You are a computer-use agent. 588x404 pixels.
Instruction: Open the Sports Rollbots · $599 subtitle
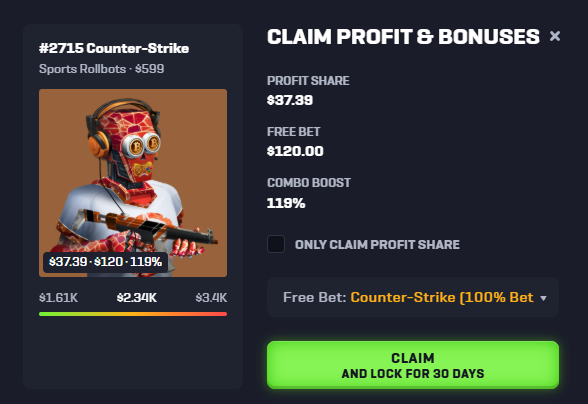coord(102,69)
